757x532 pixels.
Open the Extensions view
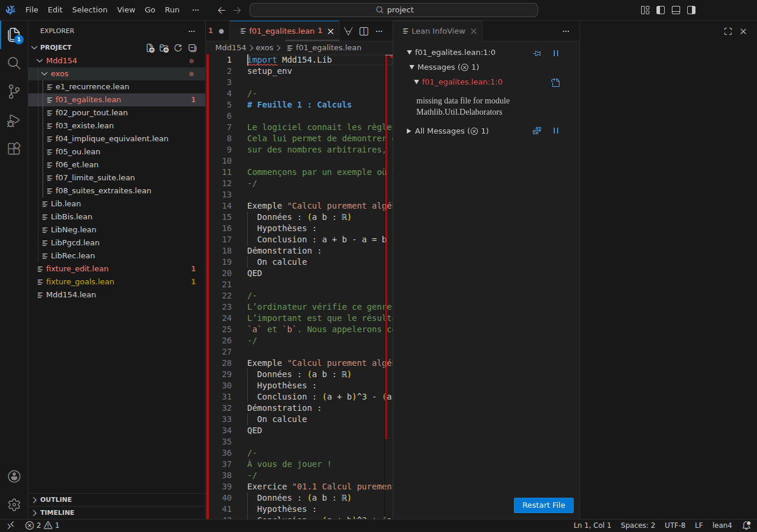coord(14,149)
